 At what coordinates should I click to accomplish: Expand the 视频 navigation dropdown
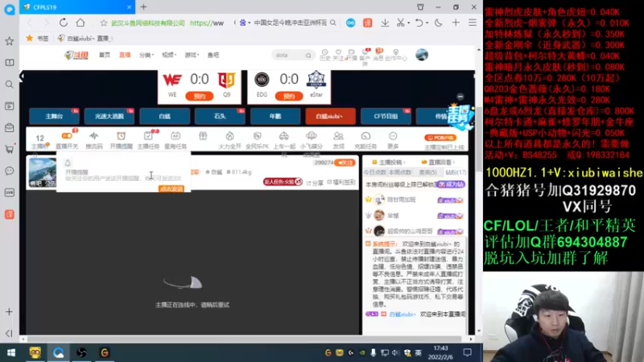169,55
